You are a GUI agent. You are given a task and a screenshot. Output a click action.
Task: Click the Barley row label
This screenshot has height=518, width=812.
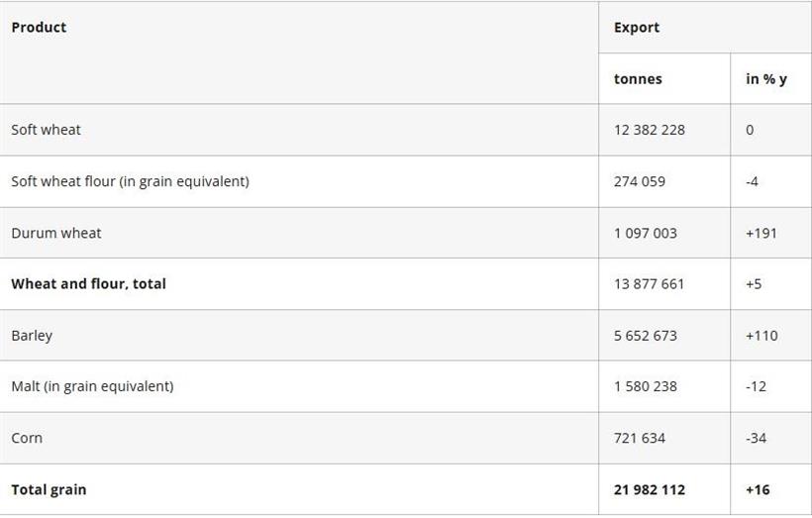(x=32, y=336)
